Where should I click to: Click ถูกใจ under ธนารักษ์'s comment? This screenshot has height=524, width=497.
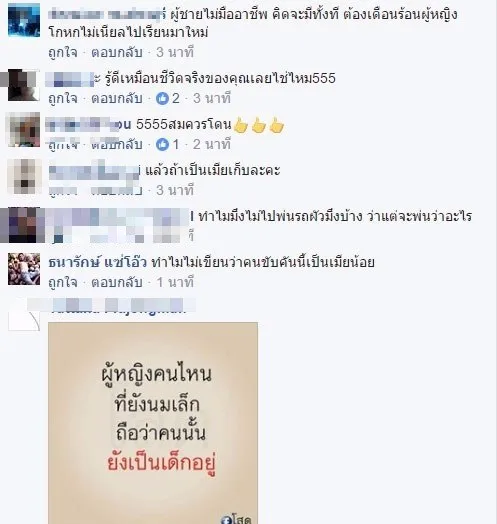[x=63, y=283]
